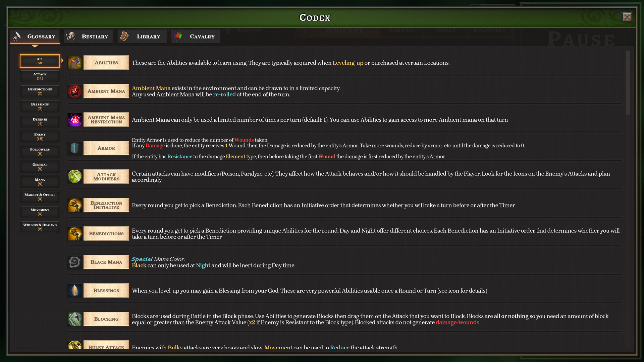Click the Black Mana icon

point(74,262)
